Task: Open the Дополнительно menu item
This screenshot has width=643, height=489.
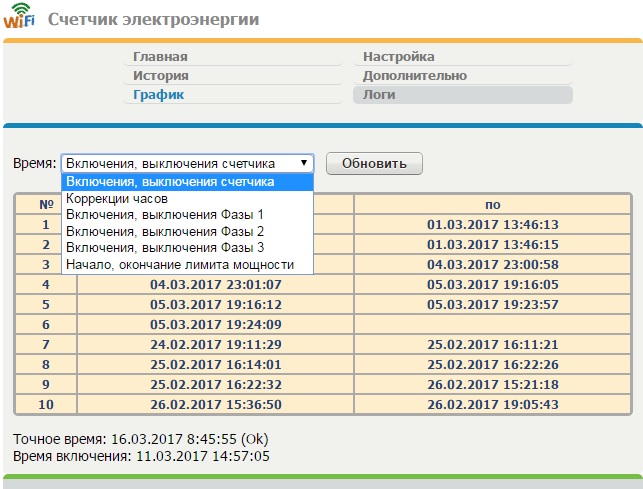Action: click(x=414, y=76)
